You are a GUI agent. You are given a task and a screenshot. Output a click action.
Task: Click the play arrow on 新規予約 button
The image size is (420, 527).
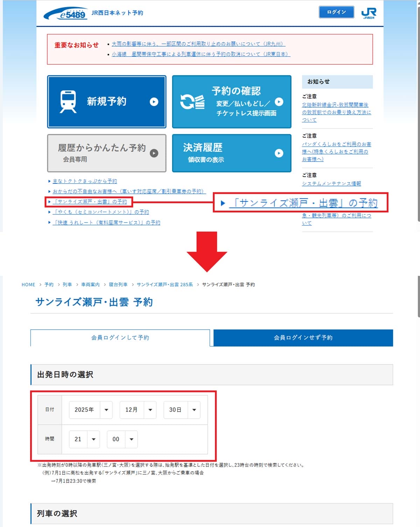(154, 102)
